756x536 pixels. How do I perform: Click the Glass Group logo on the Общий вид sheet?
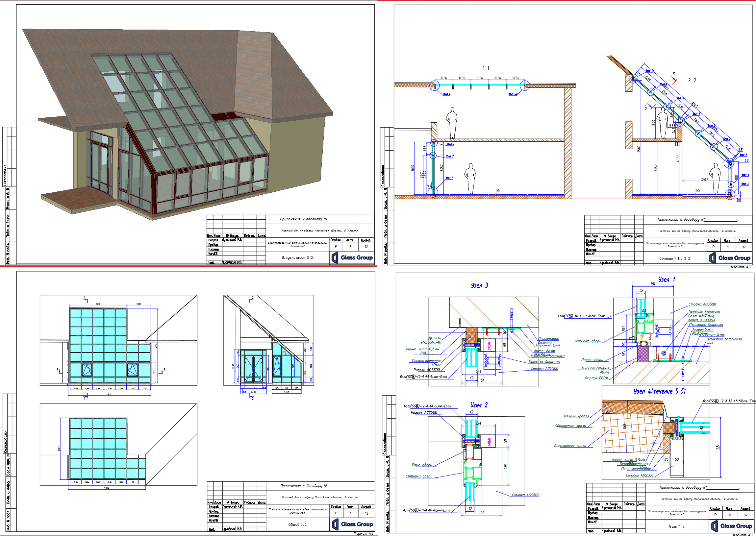[352, 524]
